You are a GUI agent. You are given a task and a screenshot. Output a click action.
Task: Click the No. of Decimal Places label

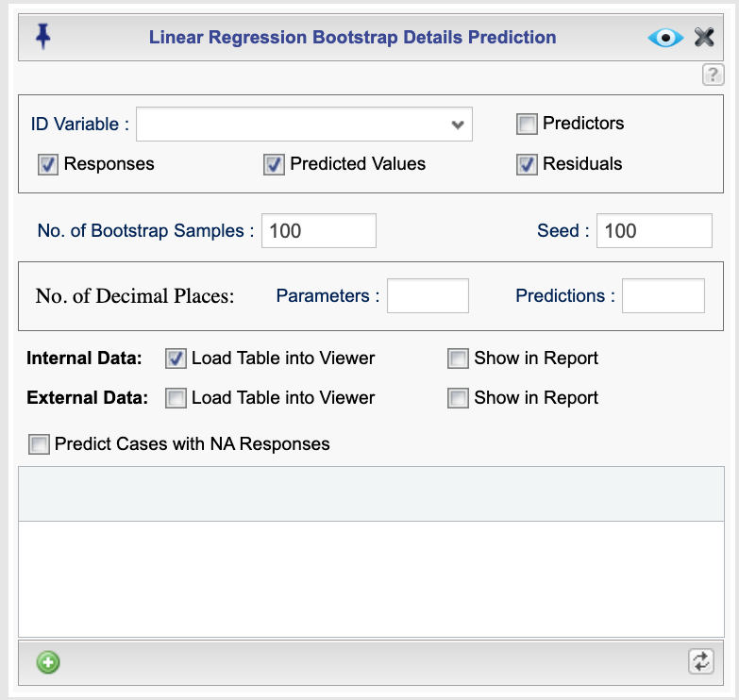click(135, 296)
